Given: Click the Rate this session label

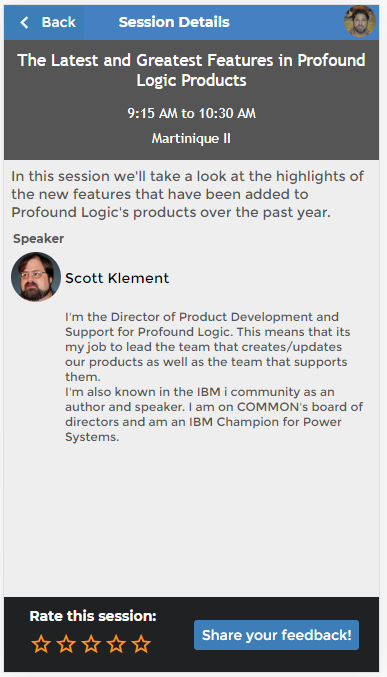Looking at the screenshot, I should coord(93,616).
